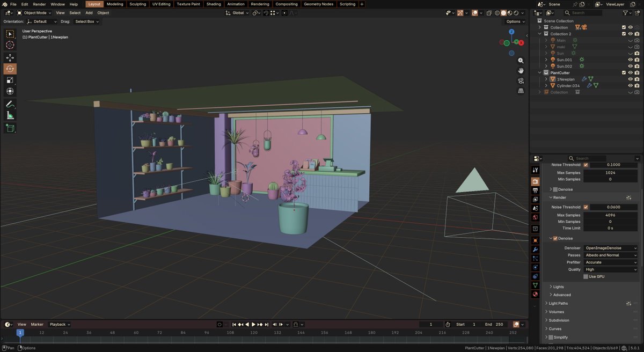Screen dimensions: 644x352
Task: Open the Physics properties tab
Action: (535, 267)
